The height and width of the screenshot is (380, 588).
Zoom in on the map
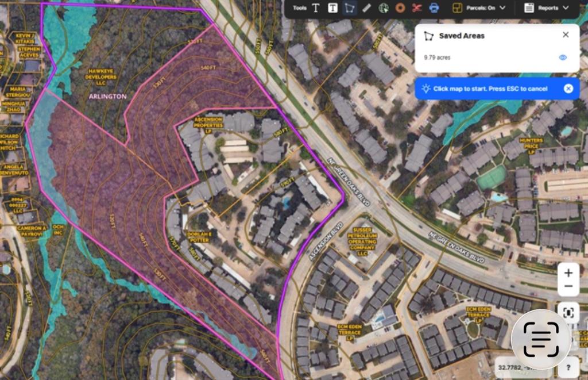pos(568,272)
